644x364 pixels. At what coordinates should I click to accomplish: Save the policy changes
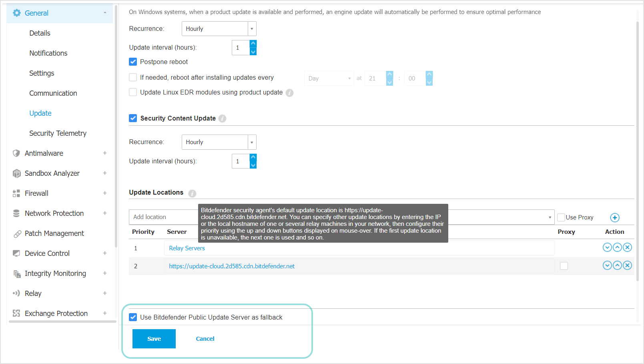coord(154,339)
